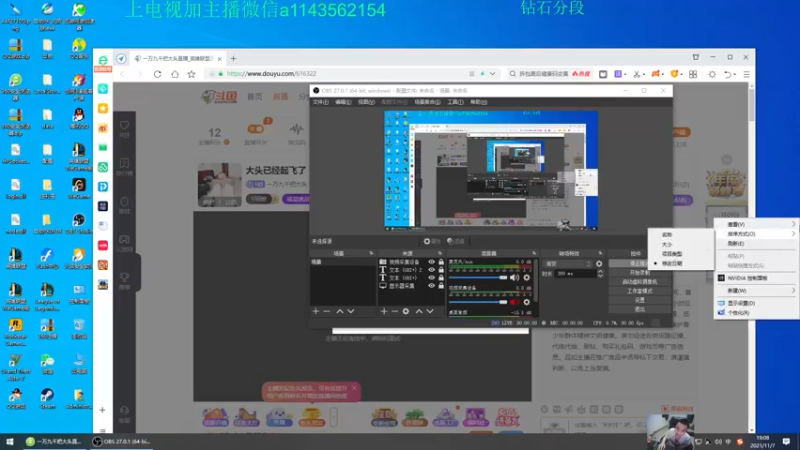The height and width of the screenshot is (450, 800).
Task: Pop out the 混音器 dock panel
Action: pyautogui.click(x=534, y=253)
